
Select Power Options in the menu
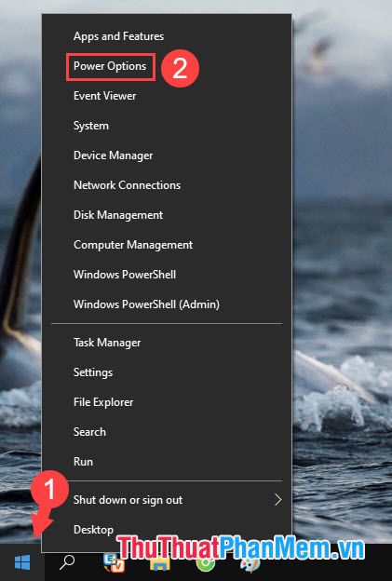pyautogui.click(x=167, y=66)
